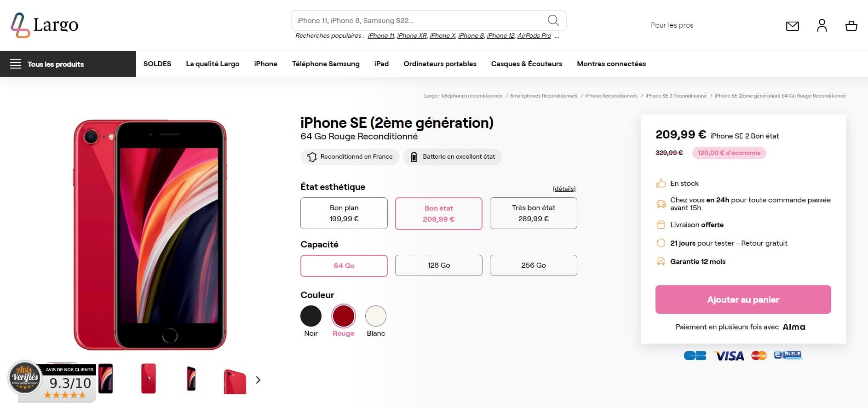Click the search magnifier icon
The width and height of the screenshot is (868, 408).
(x=553, y=20)
